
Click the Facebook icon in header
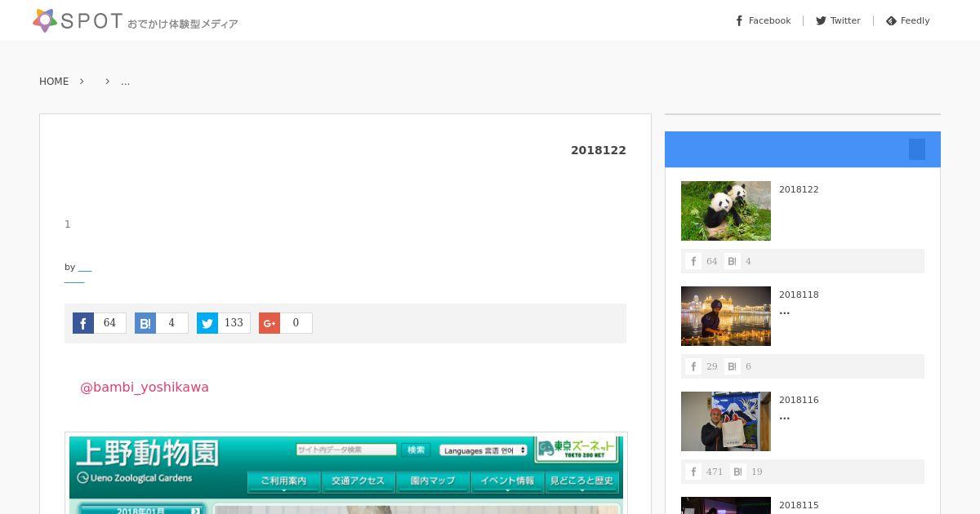pyautogui.click(x=739, y=20)
